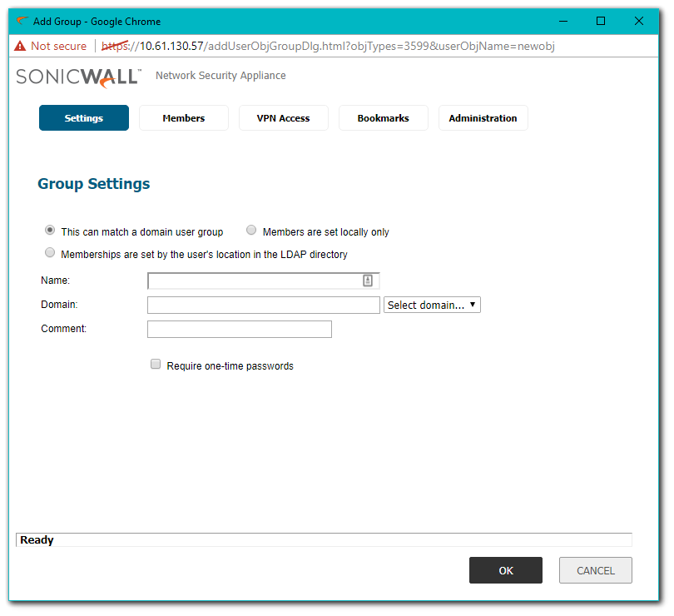Screen dimensions: 674x616
Task: Select the Settings tab
Action: 84,118
